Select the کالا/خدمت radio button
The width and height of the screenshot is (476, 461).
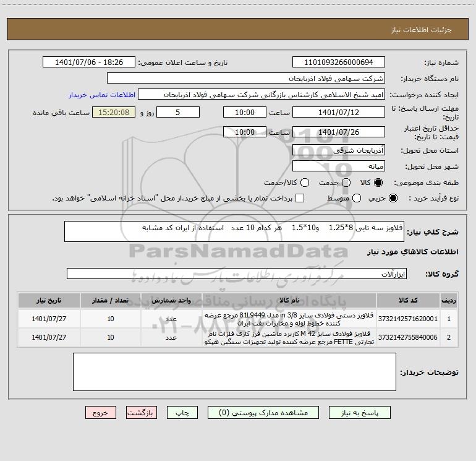pyautogui.click(x=305, y=183)
